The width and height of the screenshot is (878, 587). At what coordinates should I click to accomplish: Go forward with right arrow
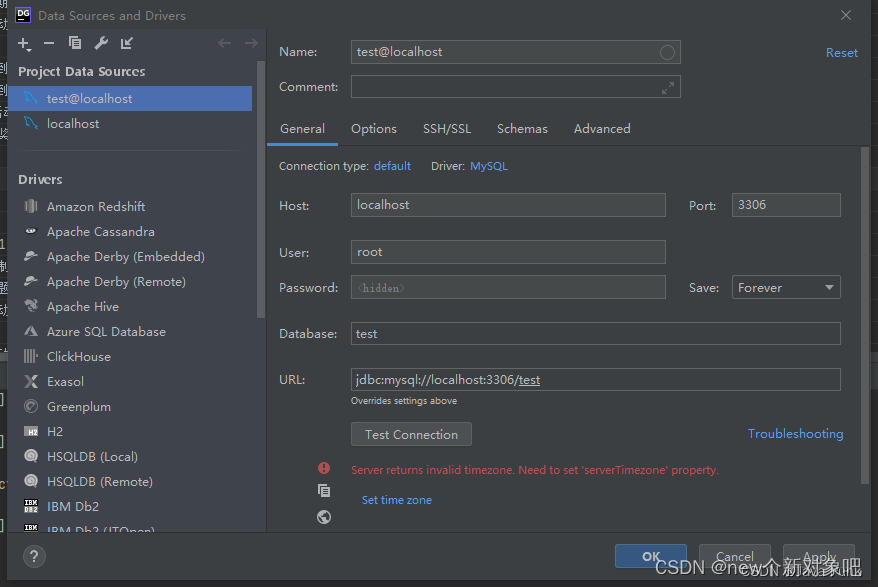tap(251, 43)
